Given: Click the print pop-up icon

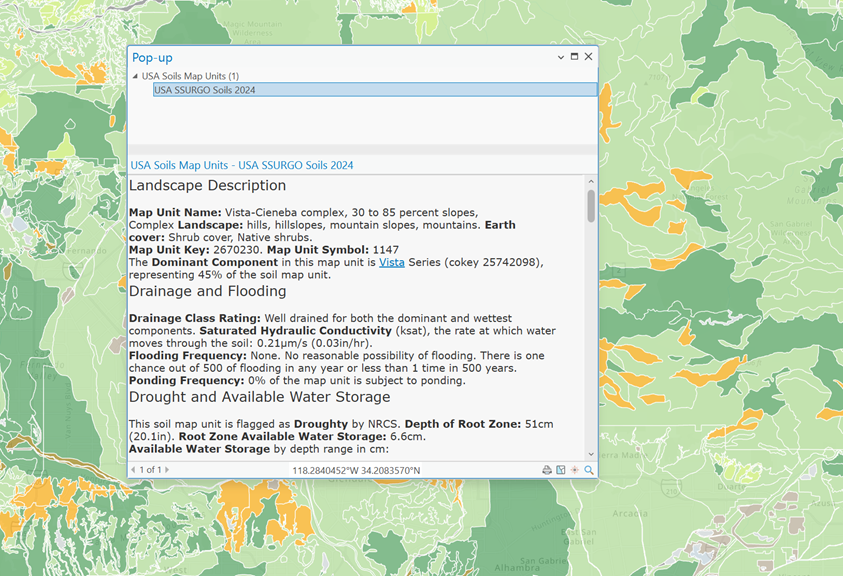Looking at the screenshot, I should (x=547, y=470).
